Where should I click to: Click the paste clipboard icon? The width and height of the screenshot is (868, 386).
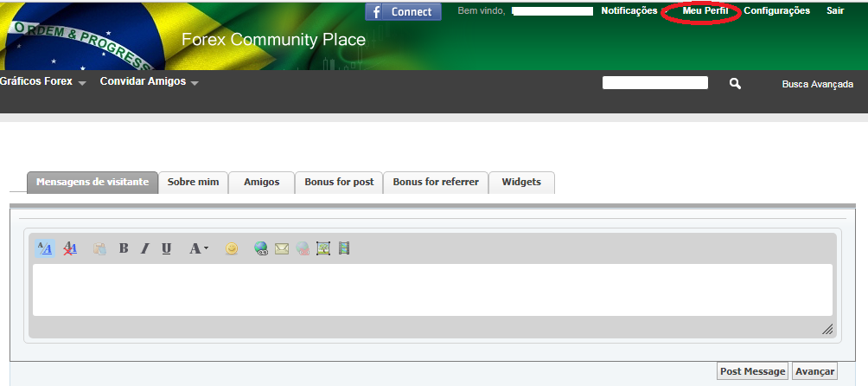pos(99,248)
